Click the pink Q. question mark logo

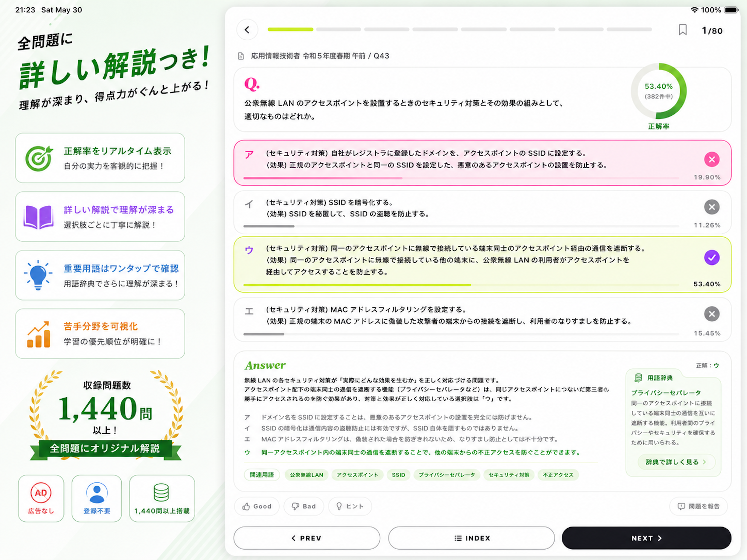(x=252, y=84)
